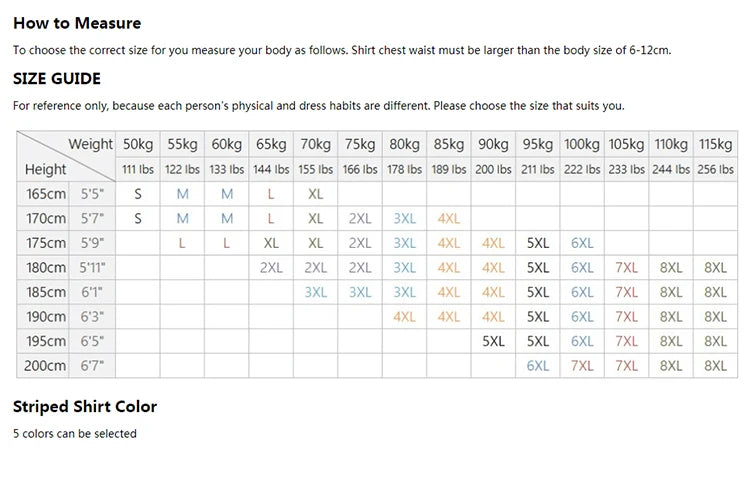Click the "SIZE GUIDE" heading
The width and height of the screenshot is (750, 479).
[x=57, y=79]
